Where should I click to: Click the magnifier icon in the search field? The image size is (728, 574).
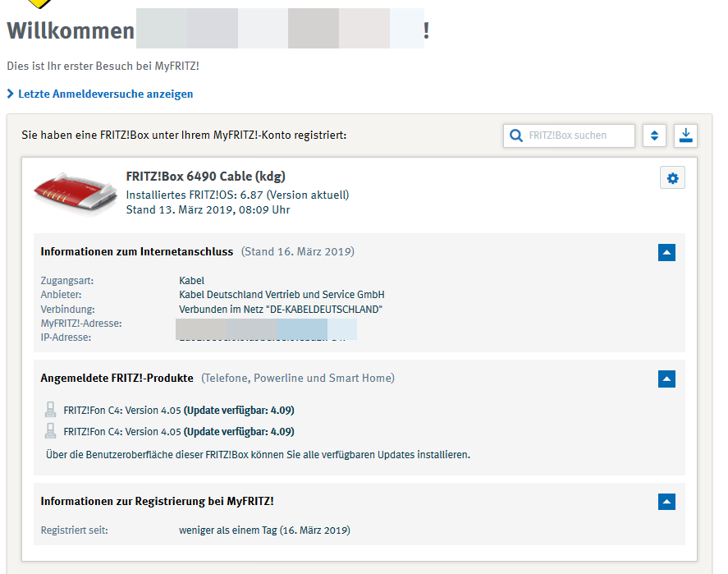[x=516, y=135]
